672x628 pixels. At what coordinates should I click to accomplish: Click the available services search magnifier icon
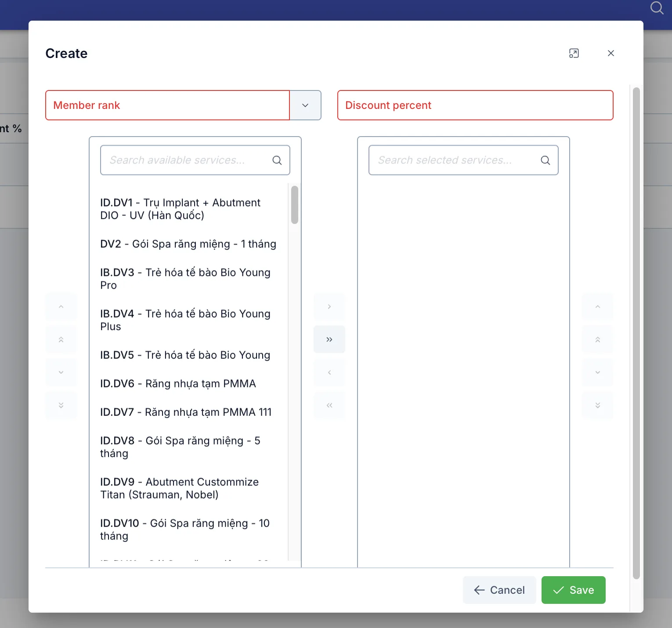click(x=277, y=160)
